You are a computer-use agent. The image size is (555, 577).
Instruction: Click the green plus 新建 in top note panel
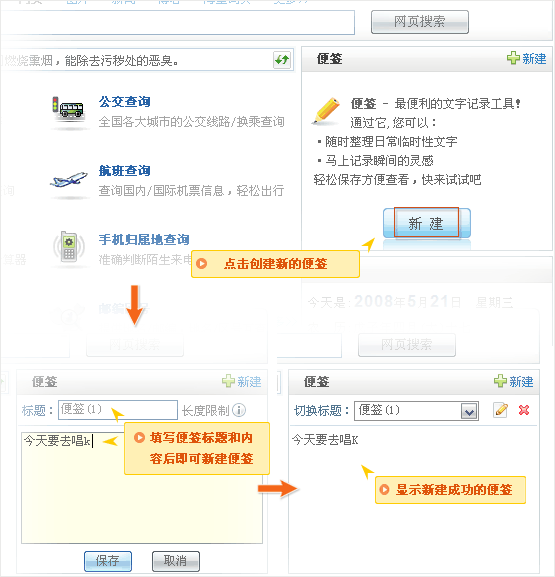tap(527, 59)
